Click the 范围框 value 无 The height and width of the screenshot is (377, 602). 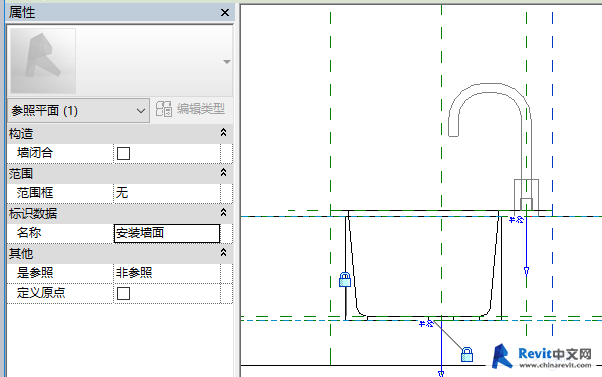pos(167,193)
